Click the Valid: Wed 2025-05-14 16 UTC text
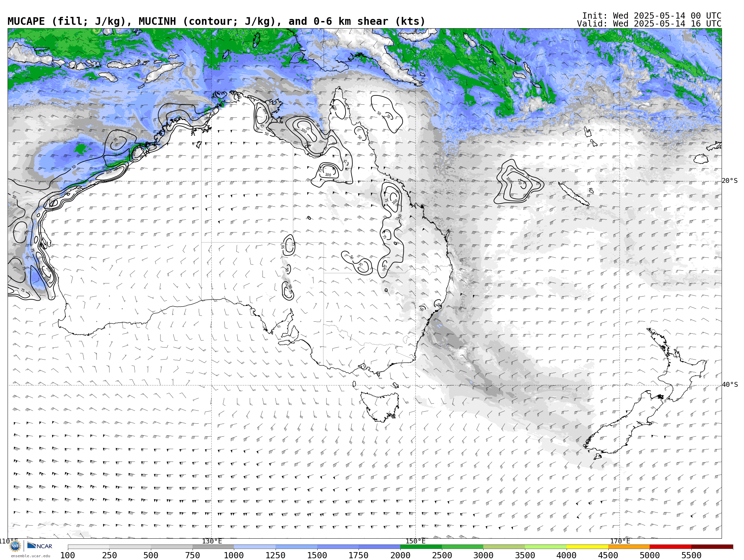 [649, 24]
